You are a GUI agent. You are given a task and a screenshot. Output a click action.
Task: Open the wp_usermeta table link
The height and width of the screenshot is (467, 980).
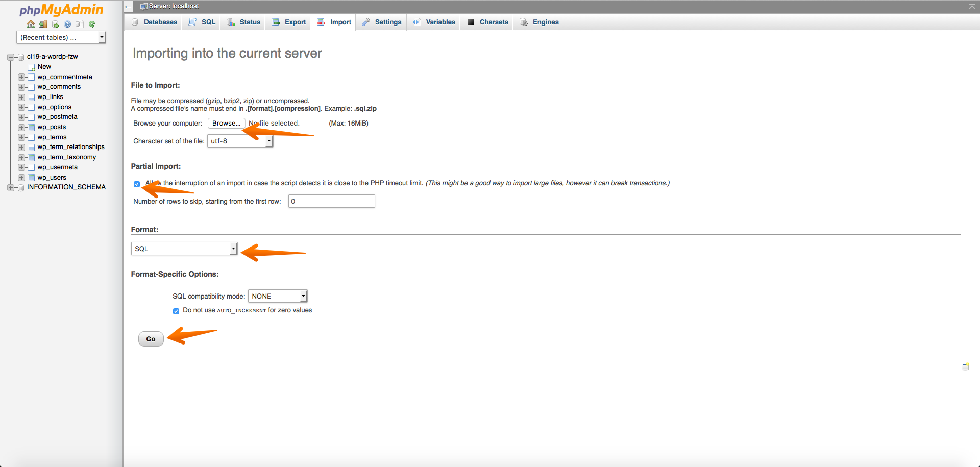pos(58,167)
